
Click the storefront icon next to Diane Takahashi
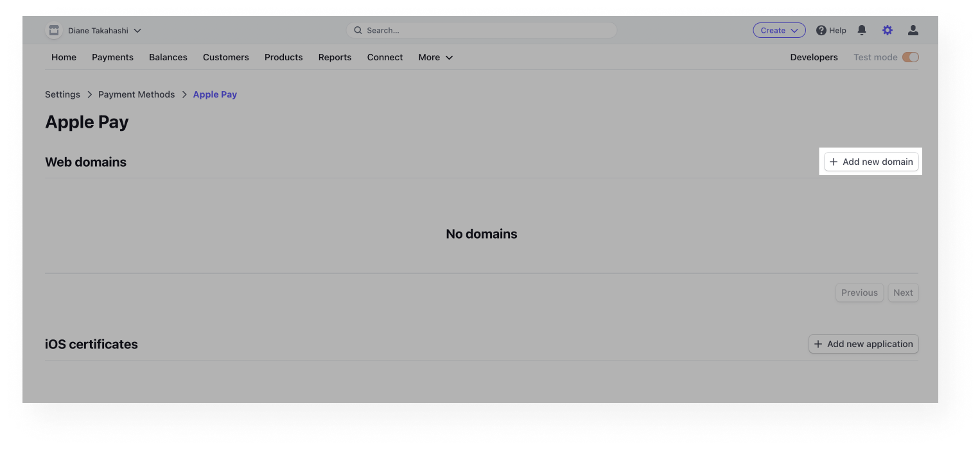[x=54, y=30]
